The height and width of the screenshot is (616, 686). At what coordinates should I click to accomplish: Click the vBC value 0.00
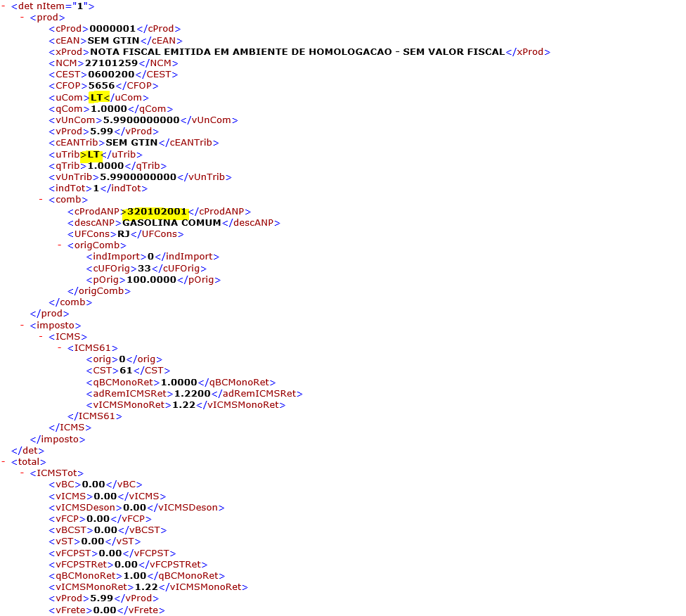(93, 485)
